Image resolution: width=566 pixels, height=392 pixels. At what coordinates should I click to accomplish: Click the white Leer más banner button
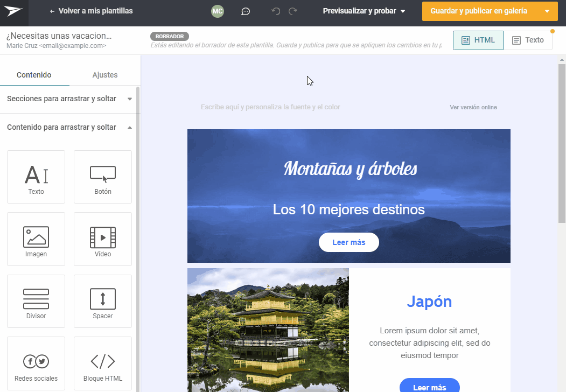[348, 242]
